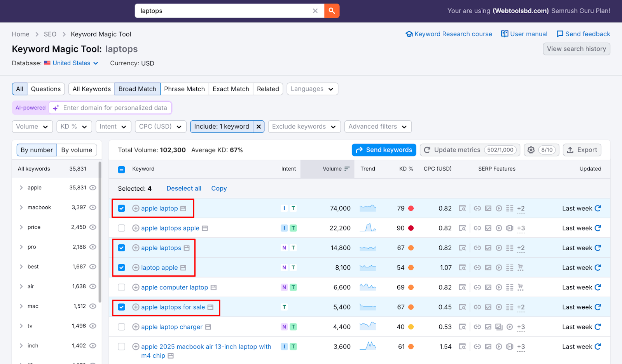Image resolution: width=622 pixels, height=364 pixels.
Task: Start a search with the orange magnifier button
Action: click(x=332, y=11)
